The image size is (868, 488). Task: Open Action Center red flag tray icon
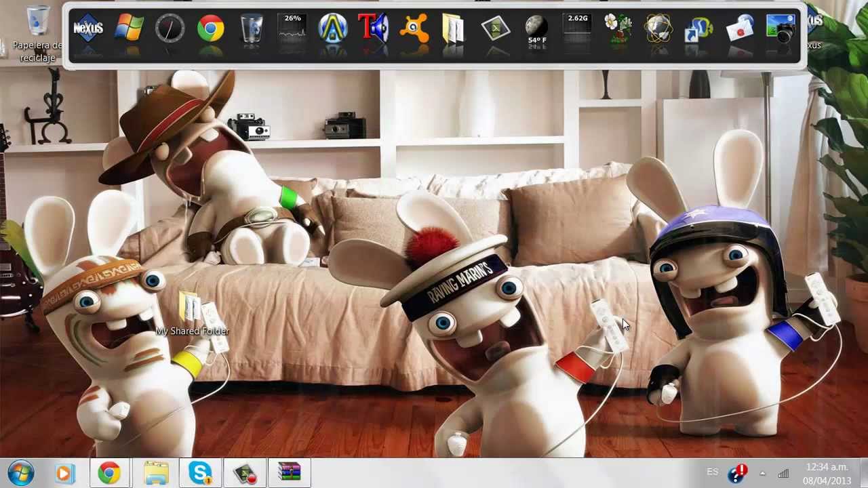(737, 472)
